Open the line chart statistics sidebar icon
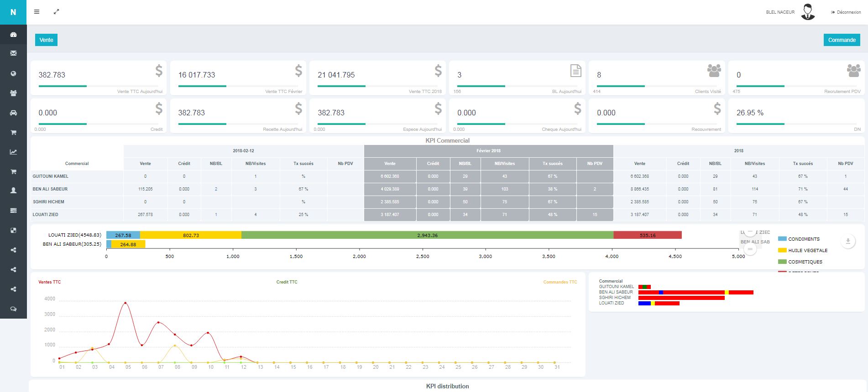This screenshot has height=392, width=868. pos(13,152)
